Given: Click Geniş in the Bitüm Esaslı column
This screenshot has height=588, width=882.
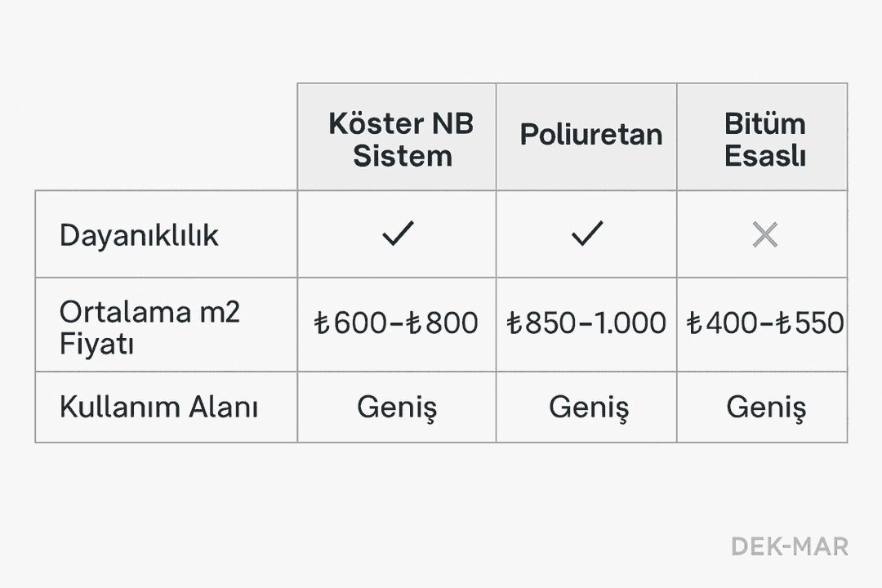Looking at the screenshot, I should [766, 407].
